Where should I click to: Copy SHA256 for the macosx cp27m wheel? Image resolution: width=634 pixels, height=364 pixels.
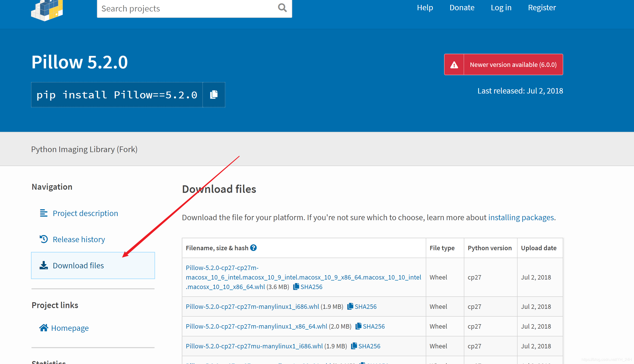point(308,287)
